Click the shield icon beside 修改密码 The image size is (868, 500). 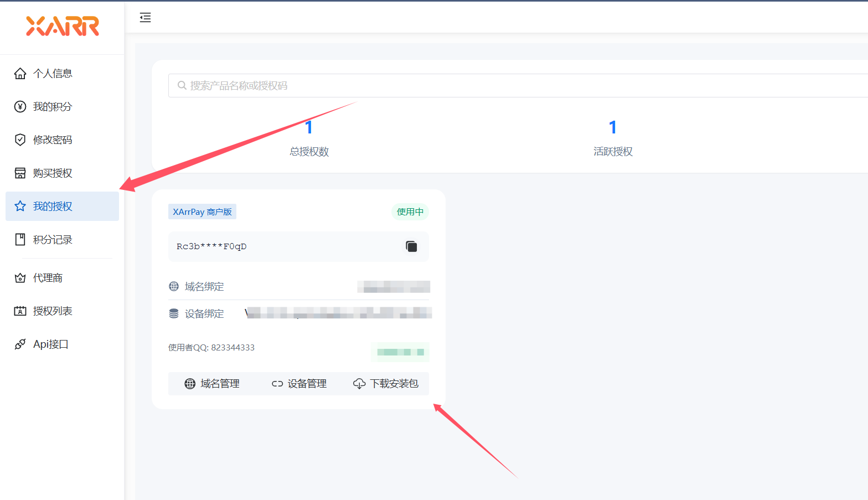[20, 140]
